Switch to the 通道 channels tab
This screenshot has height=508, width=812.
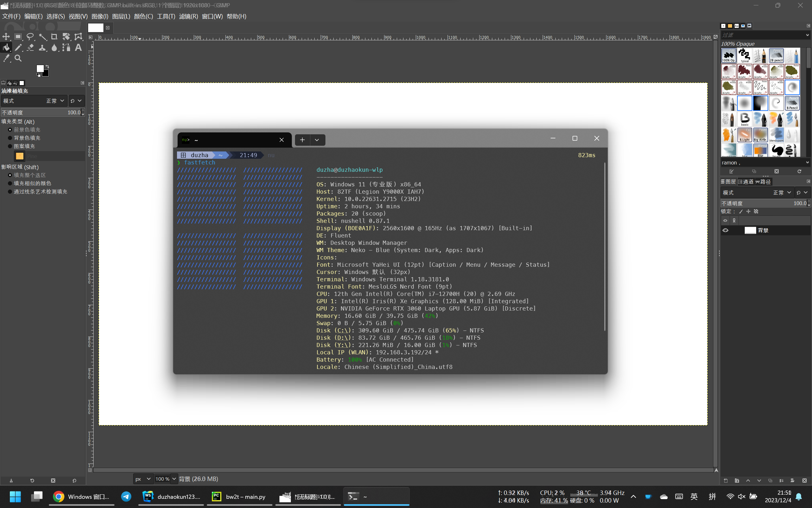[746, 182]
